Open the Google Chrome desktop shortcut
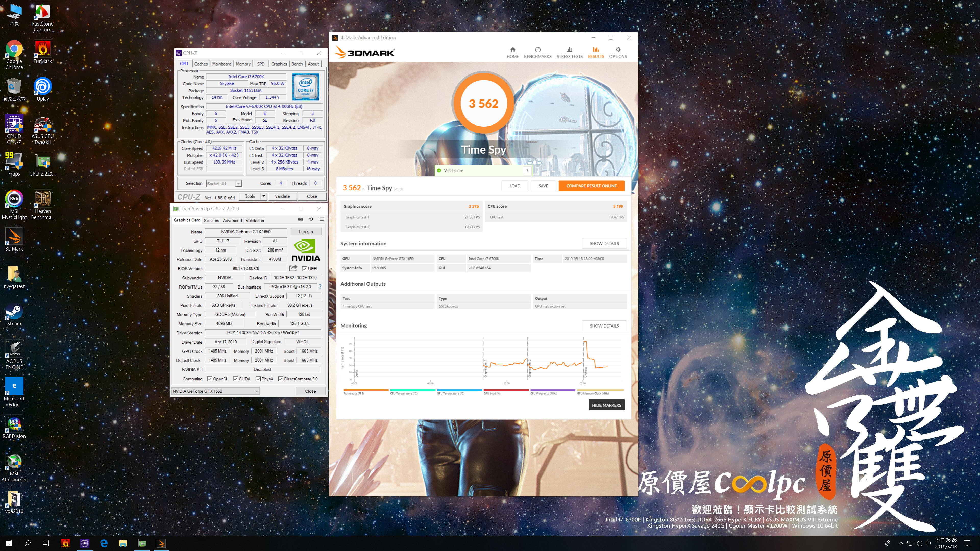Screen dimensions: 980x551 [x=14, y=54]
